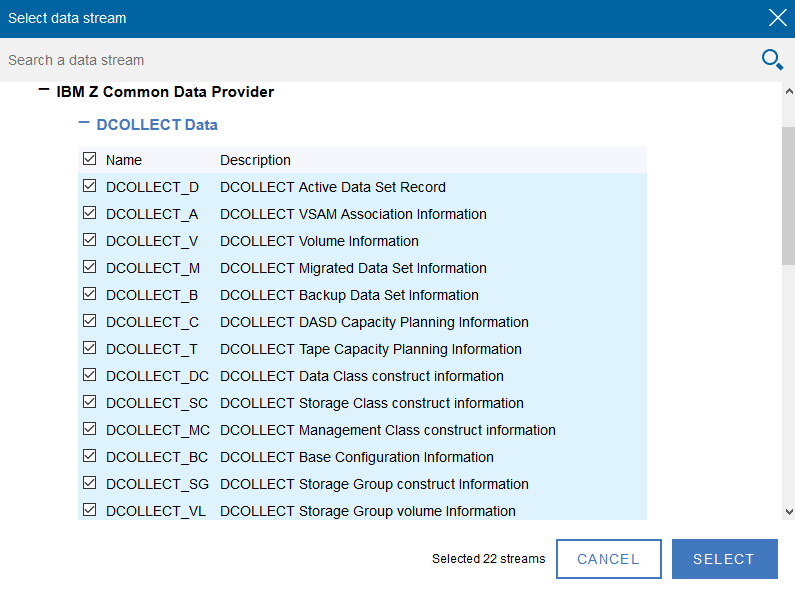This screenshot has width=795, height=596.
Task: Click the DCOLLECT_SG name cell
Action: (x=157, y=484)
